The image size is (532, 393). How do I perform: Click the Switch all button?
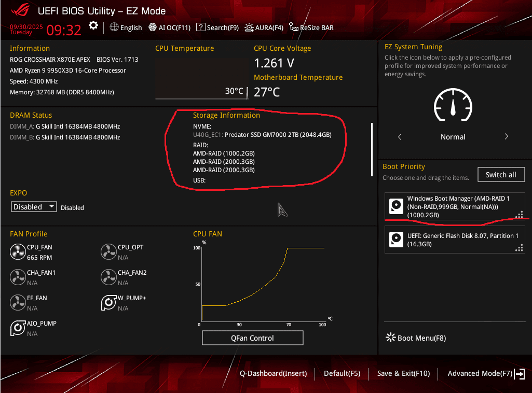tap(501, 175)
